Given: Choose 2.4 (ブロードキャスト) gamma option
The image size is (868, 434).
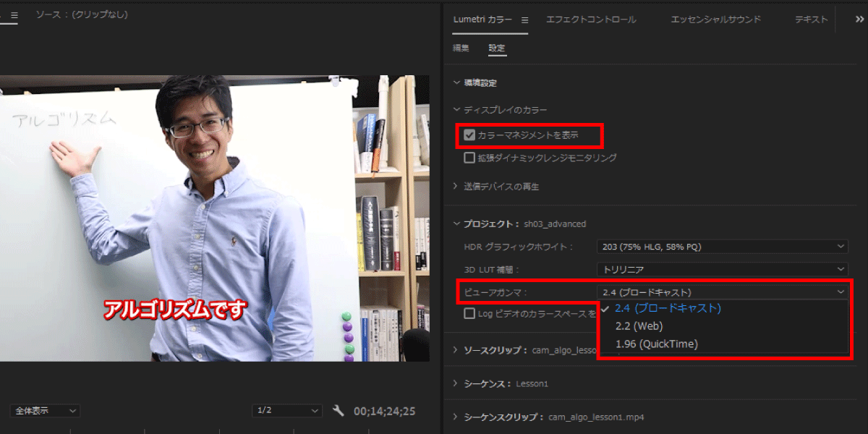Looking at the screenshot, I should [668, 308].
